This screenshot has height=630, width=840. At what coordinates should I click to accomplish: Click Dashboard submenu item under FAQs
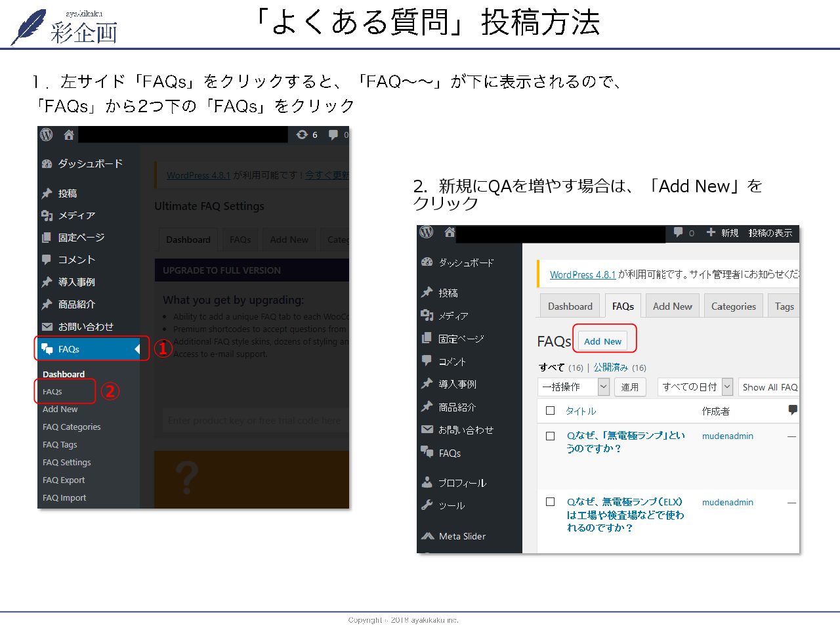(x=64, y=374)
